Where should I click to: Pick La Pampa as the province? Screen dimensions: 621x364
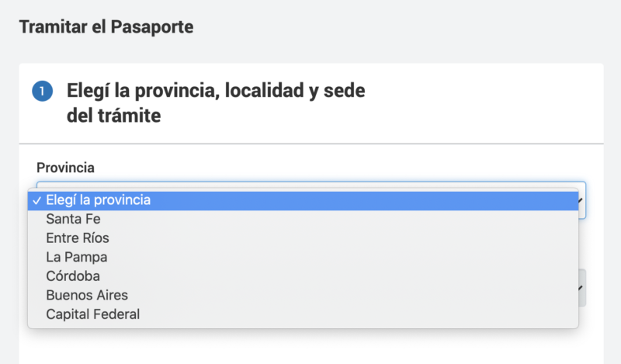click(303, 257)
